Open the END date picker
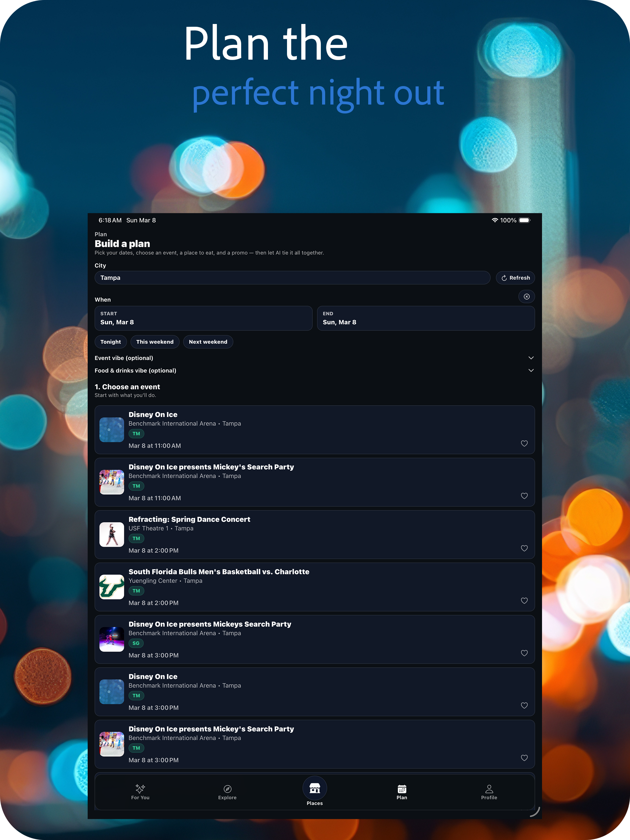 426,318
